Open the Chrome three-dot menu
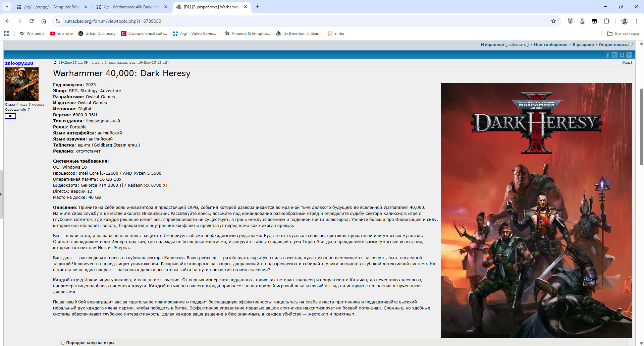The height and width of the screenshot is (346, 644). coord(636,21)
